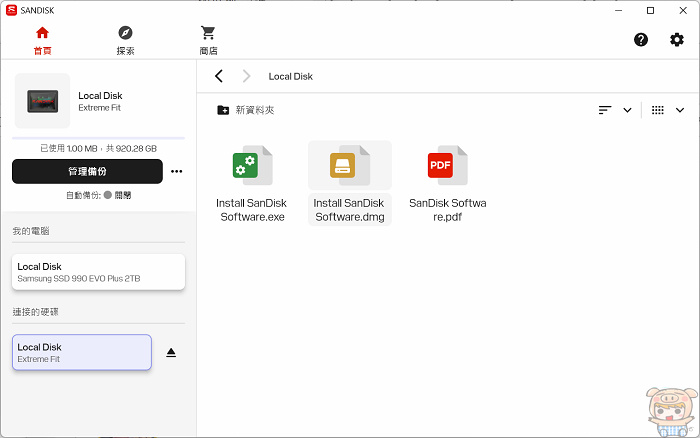Open settings gear icon
This screenshot has height=438, width=700.
pos(677,40)
